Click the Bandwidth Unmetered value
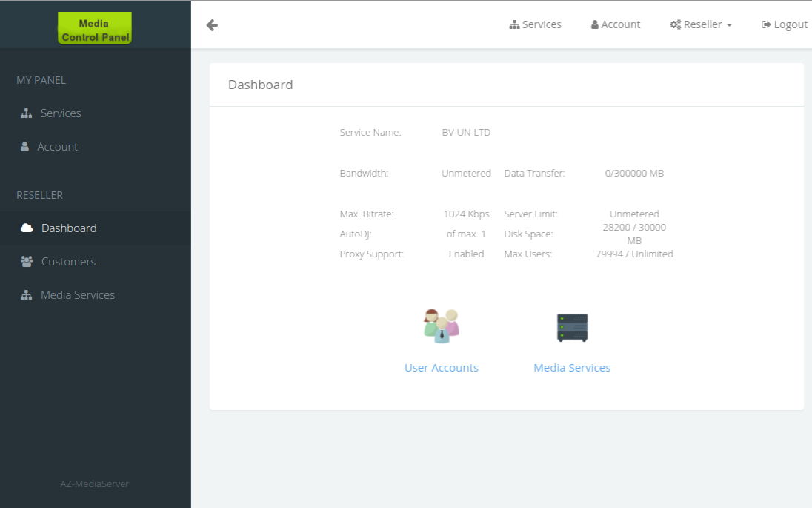Screen dimensions: 812x508 (466, 173)
